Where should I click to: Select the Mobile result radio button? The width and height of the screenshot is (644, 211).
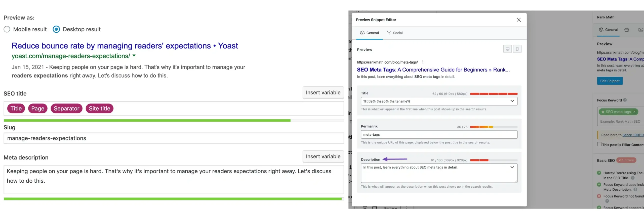tap(7, 29)
